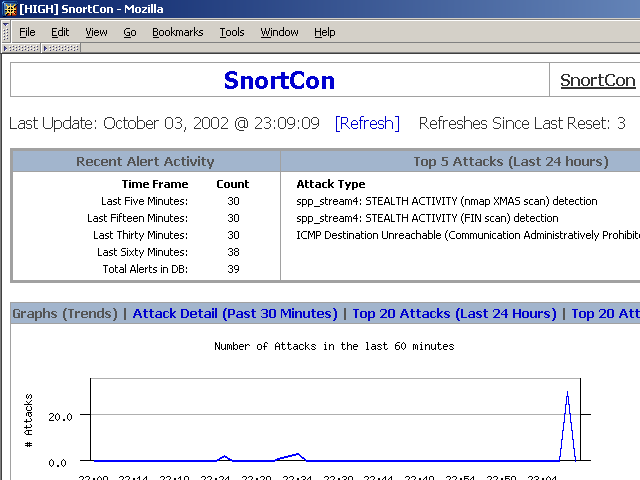
Task: Click count 38 for last sixty minutes
Action: pyautogui.click(x=233, y=252)
